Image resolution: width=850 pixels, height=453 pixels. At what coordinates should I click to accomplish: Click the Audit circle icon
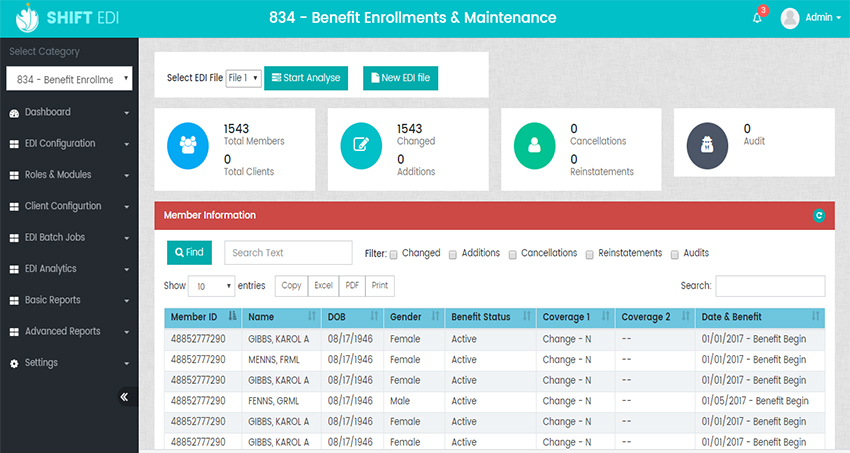click(x=707, y=144)
